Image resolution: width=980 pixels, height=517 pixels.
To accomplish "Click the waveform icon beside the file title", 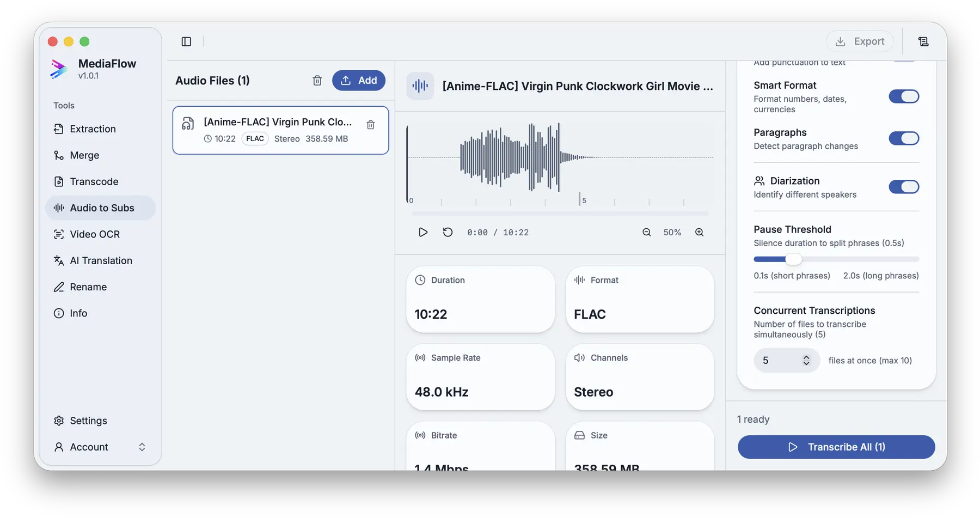I will [420, 86].
